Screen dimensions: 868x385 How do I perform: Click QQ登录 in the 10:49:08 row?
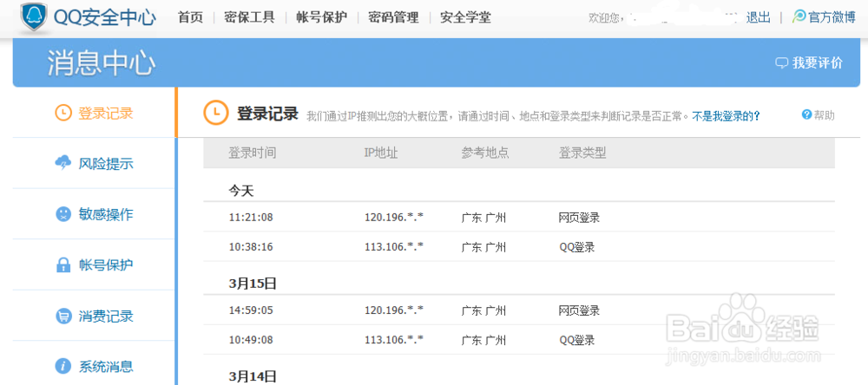tap(577, 341)
